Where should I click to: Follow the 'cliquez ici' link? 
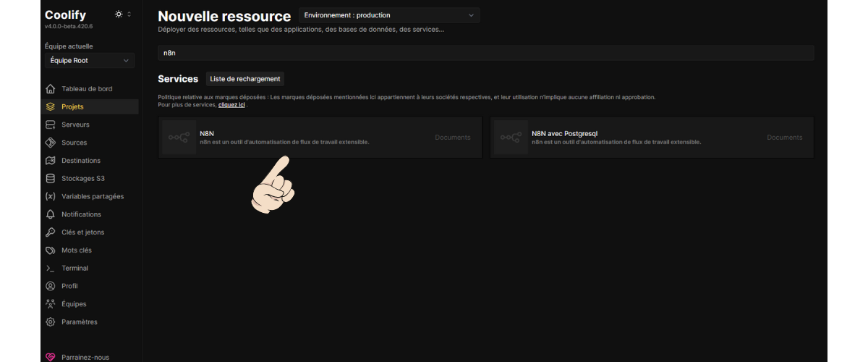tap(231, 105)
